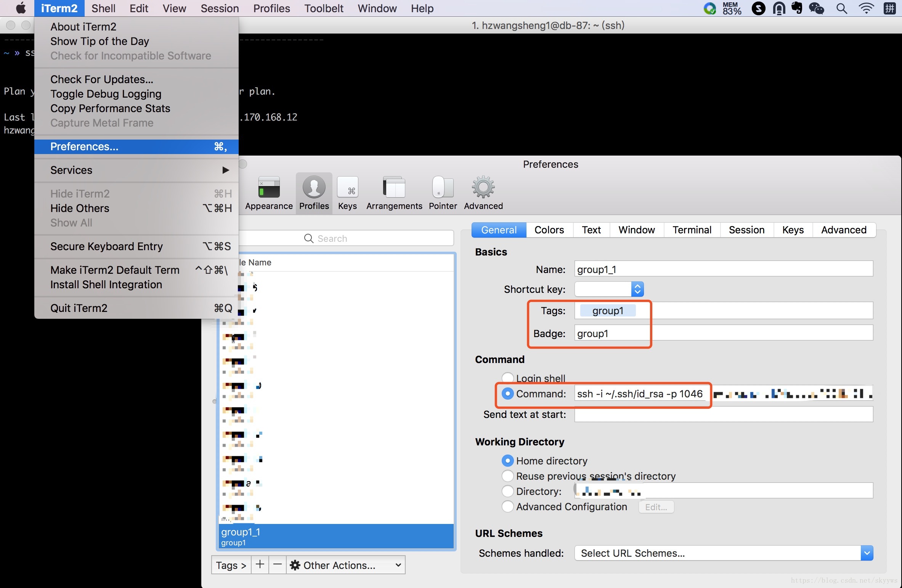Remove selected profile with minus button
The image size is (902, 588).
click(x=278, y=565)
